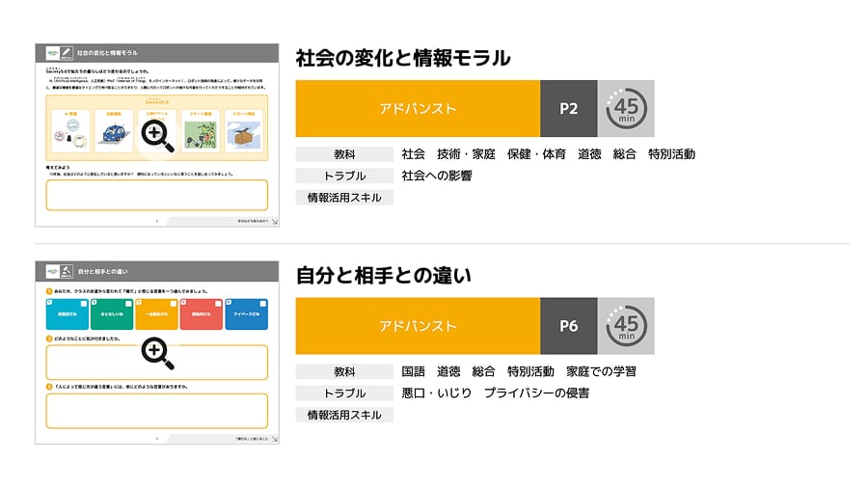Click the アドバンスト bar for 自分と相手との違い
The height and width of the screenshot is (488, 868).
(x=418, y=326)
